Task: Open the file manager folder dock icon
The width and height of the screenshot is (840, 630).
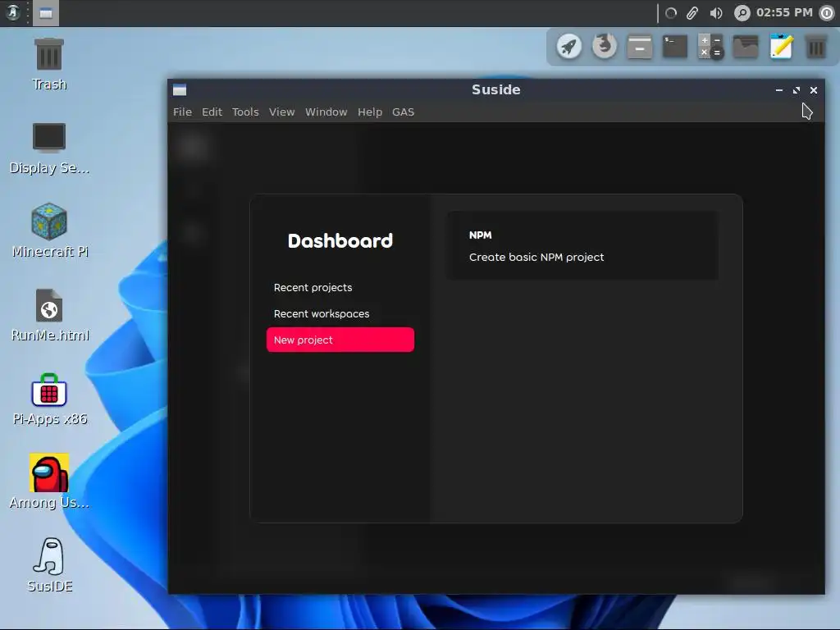Action: coord(746,47)
